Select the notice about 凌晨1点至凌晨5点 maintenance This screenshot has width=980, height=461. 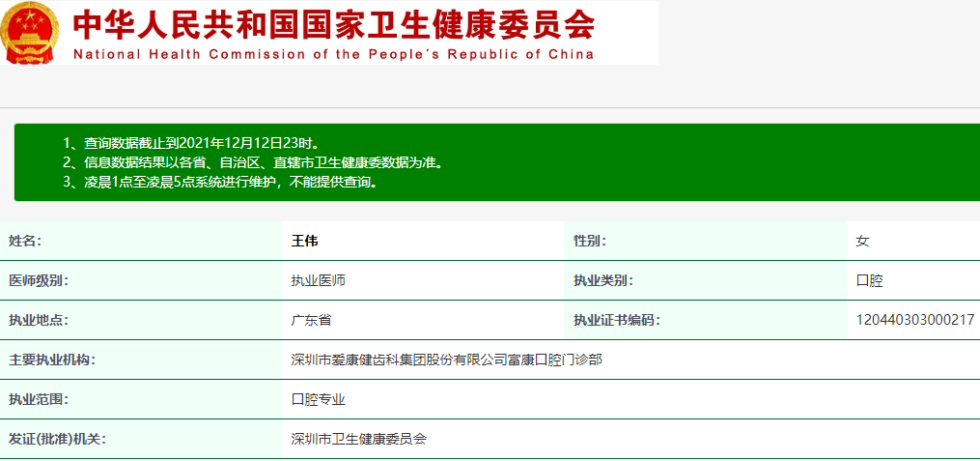219,181
